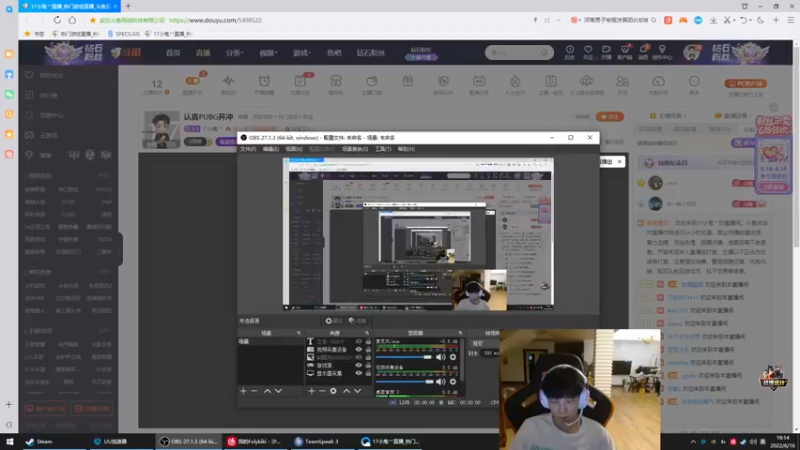Pop out OBS scenes dock icon
The image size is (800, 450).
click(298, 333)
